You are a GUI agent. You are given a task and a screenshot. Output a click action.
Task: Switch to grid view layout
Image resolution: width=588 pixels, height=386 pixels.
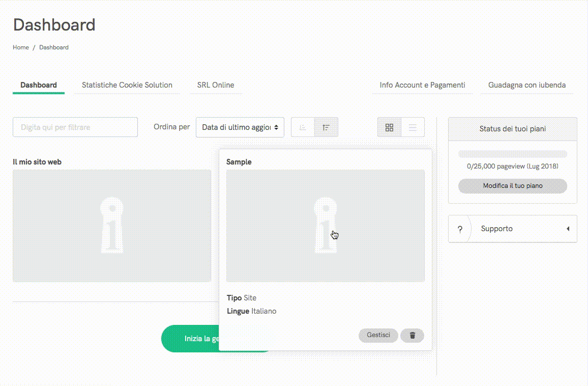(389, 127)
